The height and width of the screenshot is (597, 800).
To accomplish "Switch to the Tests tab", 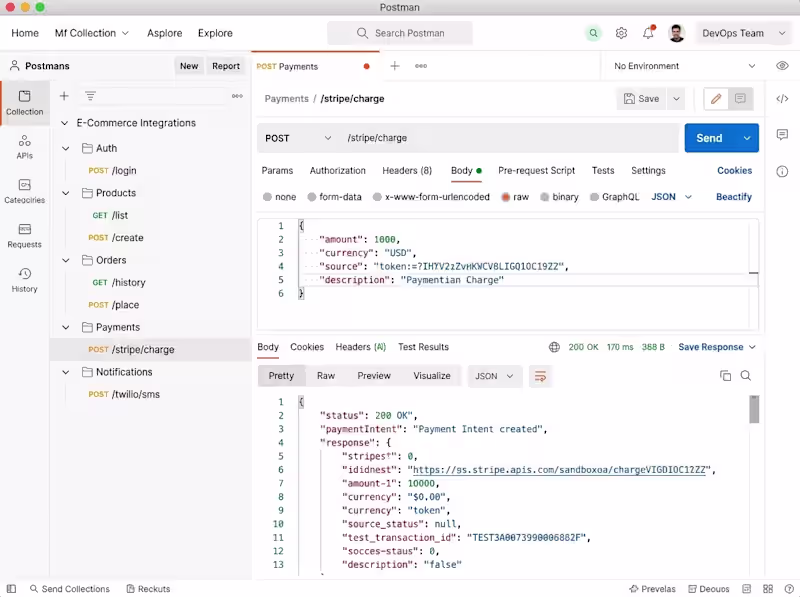I will coord(603,170).
